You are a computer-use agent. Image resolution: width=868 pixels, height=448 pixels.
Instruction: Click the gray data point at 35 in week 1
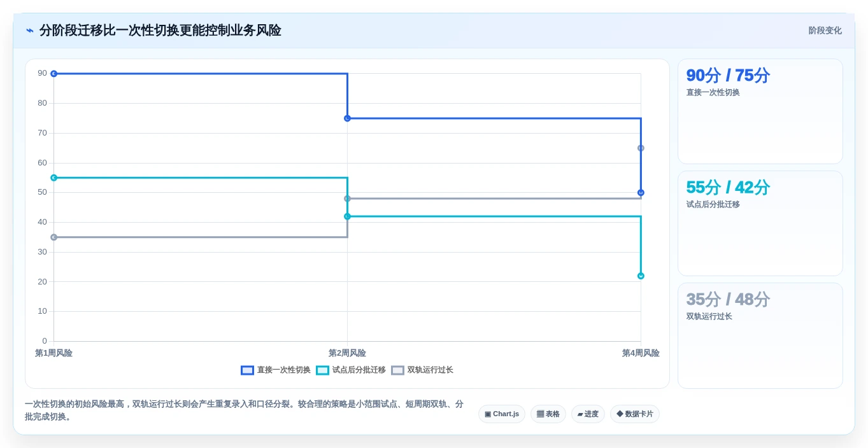pos(53,237)
